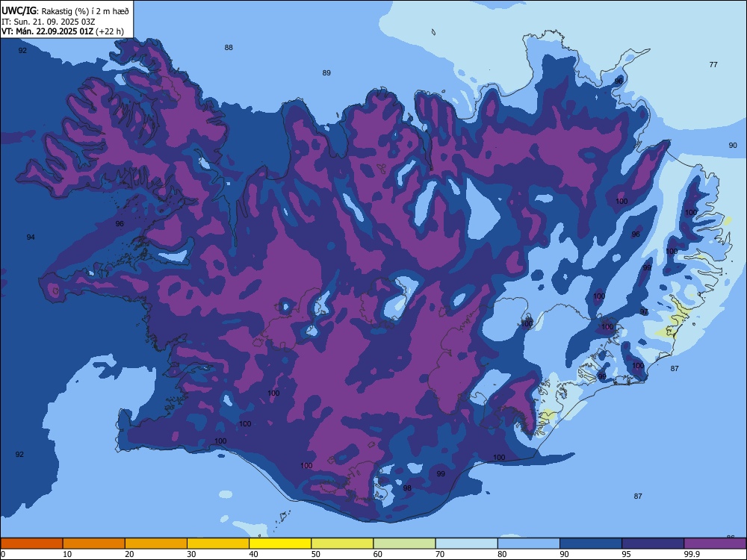
Task: Click the medium blue 90–95 legend swatch
Action: [x=591, y=544]
